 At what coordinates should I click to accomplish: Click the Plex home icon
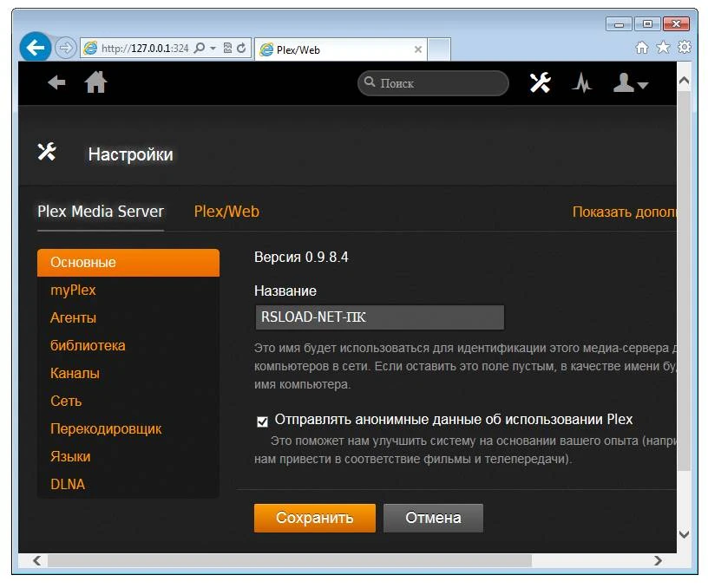coord(95,82)
